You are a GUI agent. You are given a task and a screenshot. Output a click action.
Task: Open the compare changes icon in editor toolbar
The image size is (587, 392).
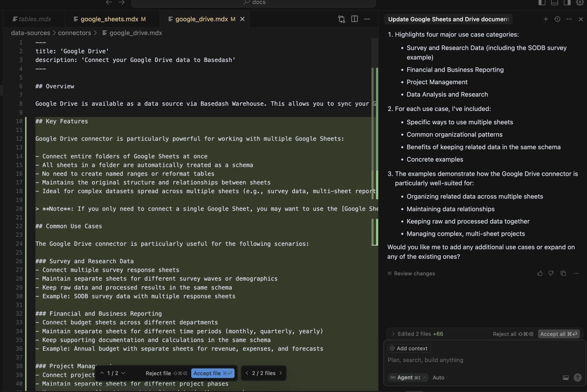tap(341, 20)
